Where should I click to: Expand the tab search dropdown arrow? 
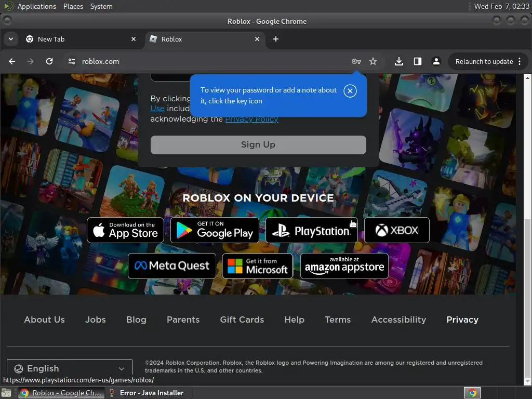pyautogui.click(x=11, y=39)
